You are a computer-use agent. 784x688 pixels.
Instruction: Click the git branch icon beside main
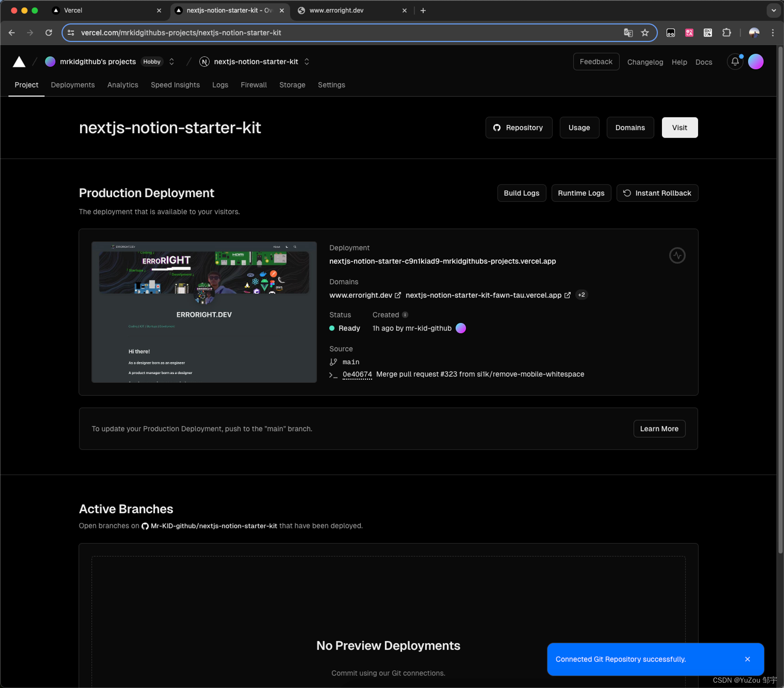pos(333,362)
